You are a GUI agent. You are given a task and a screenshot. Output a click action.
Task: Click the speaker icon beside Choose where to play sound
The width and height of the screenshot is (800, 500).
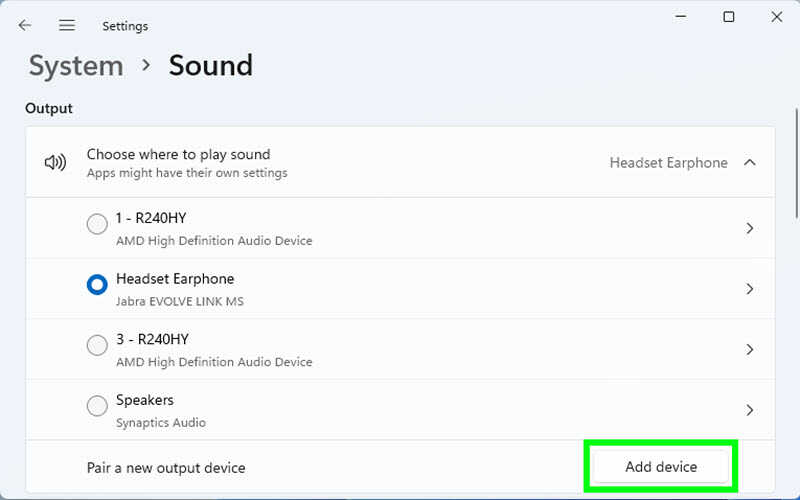pos(55,163)
